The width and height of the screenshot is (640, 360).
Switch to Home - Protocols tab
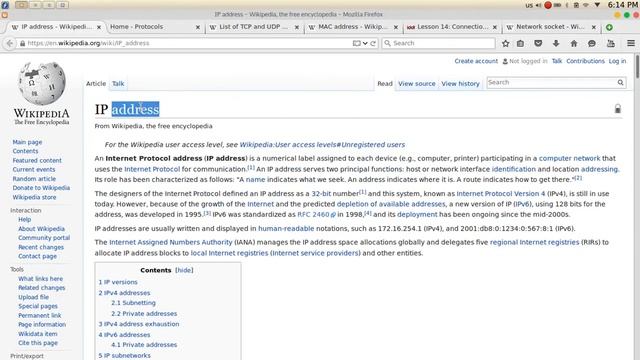155,27
